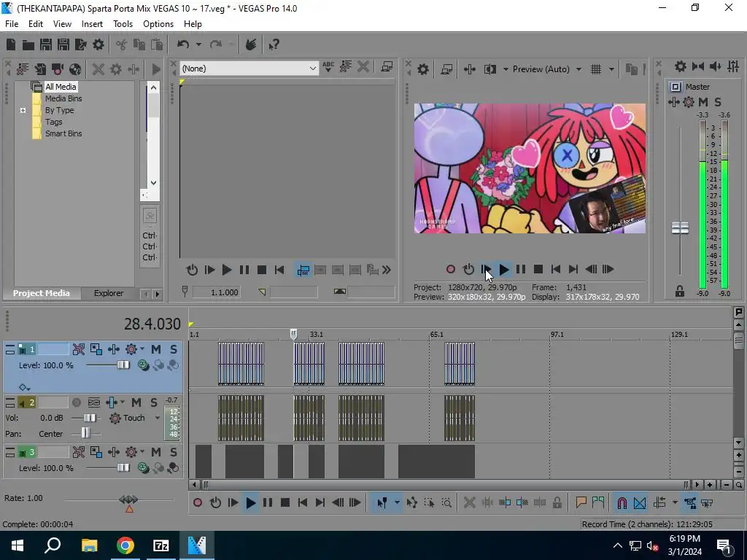747x560 pixels.
Task: Click track 3 Track Motion icon
Action: (x=96, y=452)
